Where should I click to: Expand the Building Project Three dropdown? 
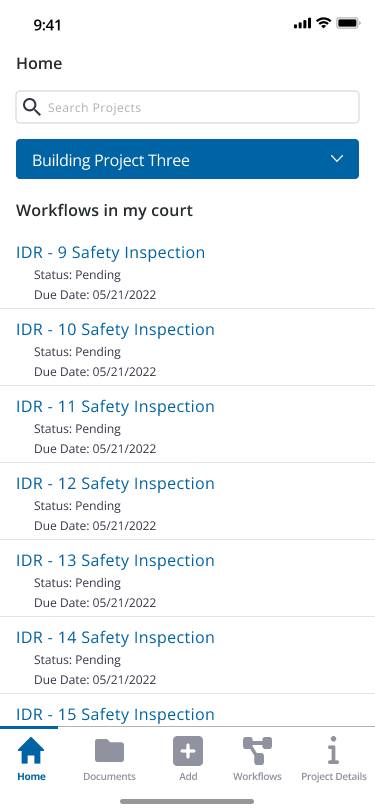pyautogui.click(x=188, y=159)
